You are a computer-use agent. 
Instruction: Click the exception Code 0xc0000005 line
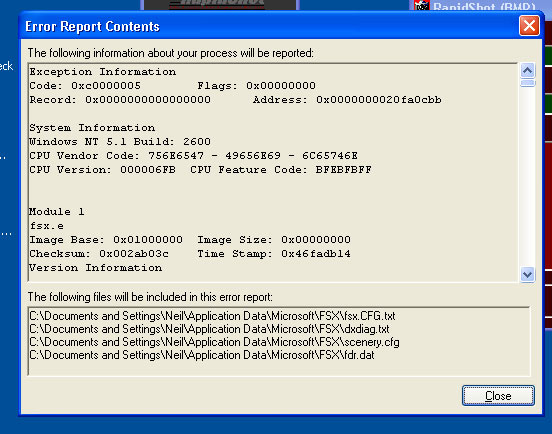point(85,86)
